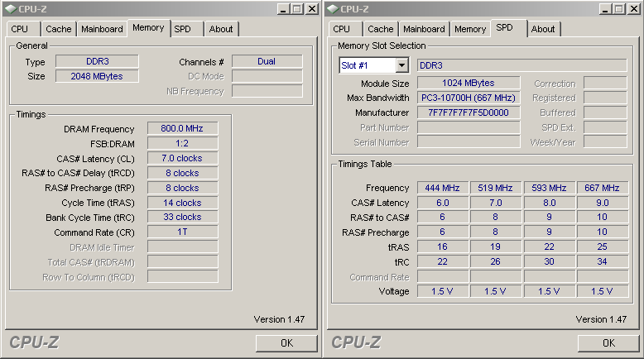The image size is (644, 359).
Task: Click the Channels # field showing Dual
Action: click(x=267, y=61)
